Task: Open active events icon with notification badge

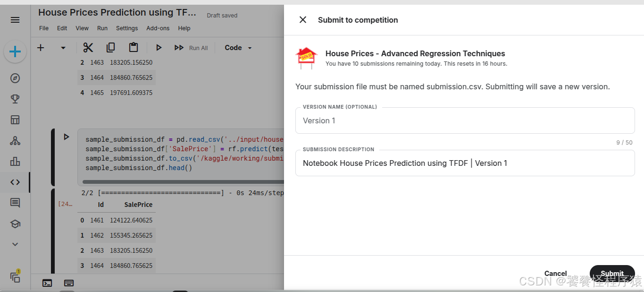Action: click(x=15, y=277)
